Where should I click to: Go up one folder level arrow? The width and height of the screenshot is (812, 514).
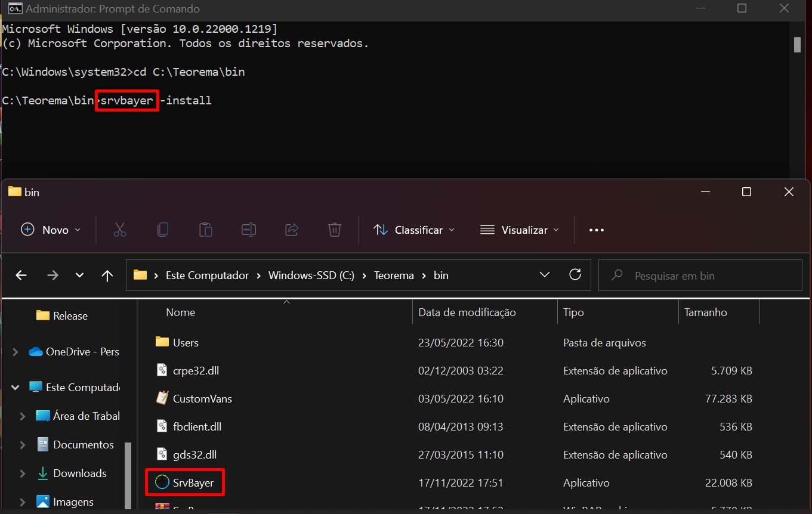click(107, 275)
